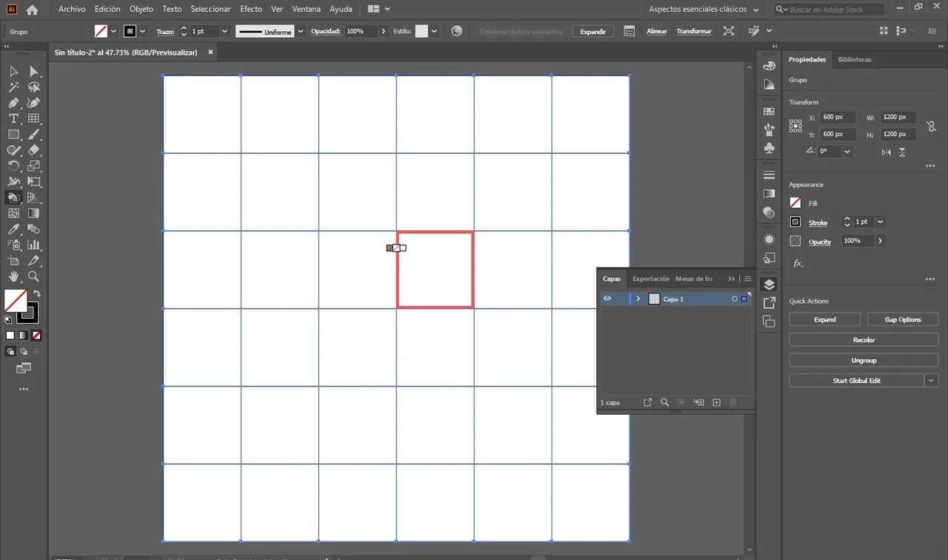Click the Alinear link in control bar
The width and height of the screenshot is (948, 560).
click(657, 31)
